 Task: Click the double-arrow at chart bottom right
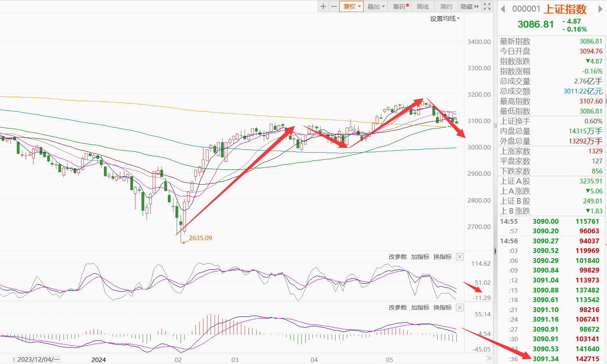(489, 359)
